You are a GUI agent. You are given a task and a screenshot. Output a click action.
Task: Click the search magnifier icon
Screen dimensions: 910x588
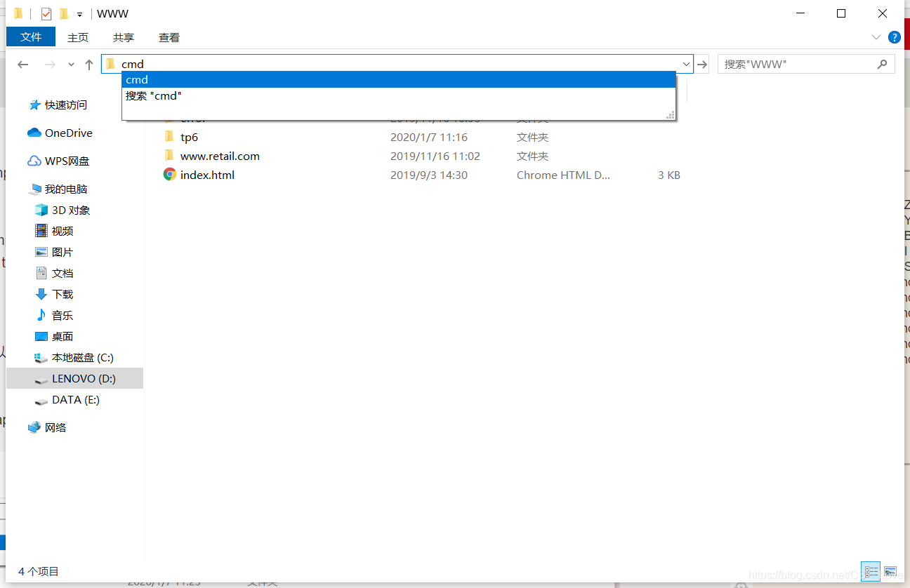883,64
